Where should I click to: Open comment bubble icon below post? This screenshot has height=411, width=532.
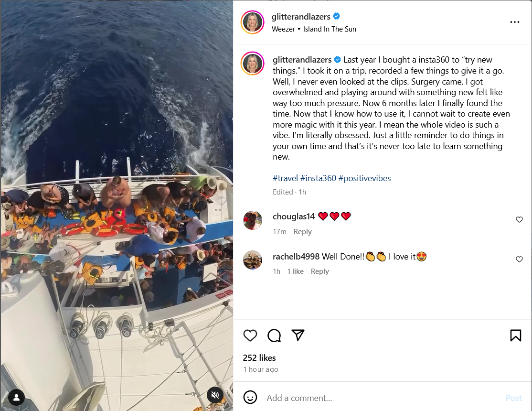274,335
